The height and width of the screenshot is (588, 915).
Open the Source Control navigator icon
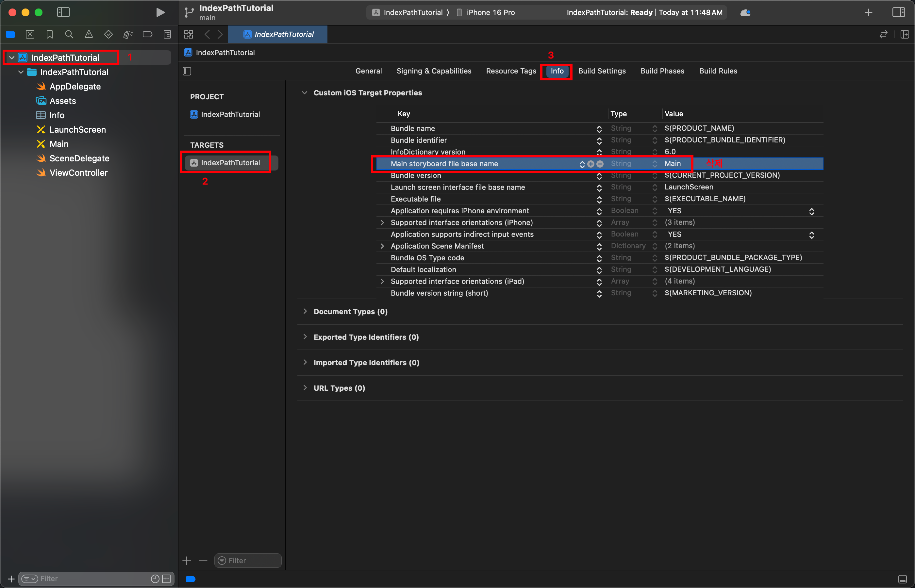coord(30,34)
